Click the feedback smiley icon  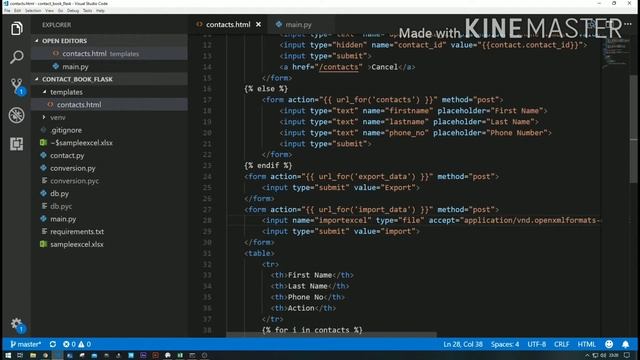click(609, 344)
